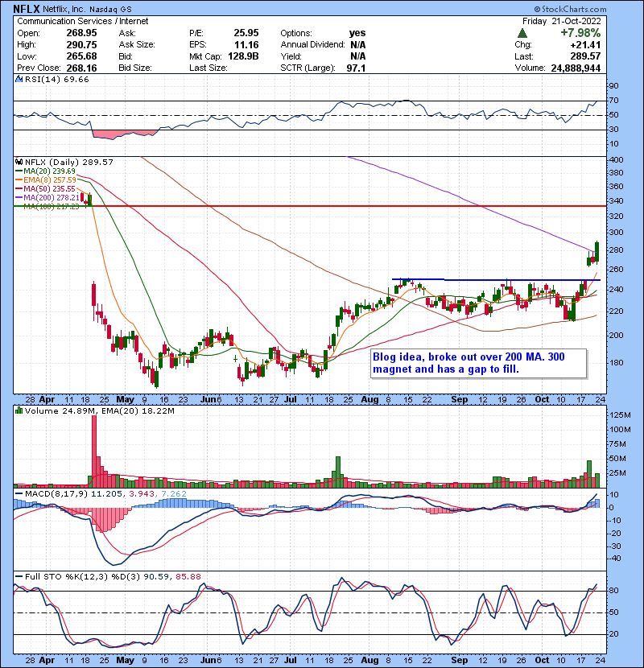The height and width of the screenshot is (668, 644).
Task: Click the tallest red volume bar in April
Action: pyautogui.click(x=94, y=452)
